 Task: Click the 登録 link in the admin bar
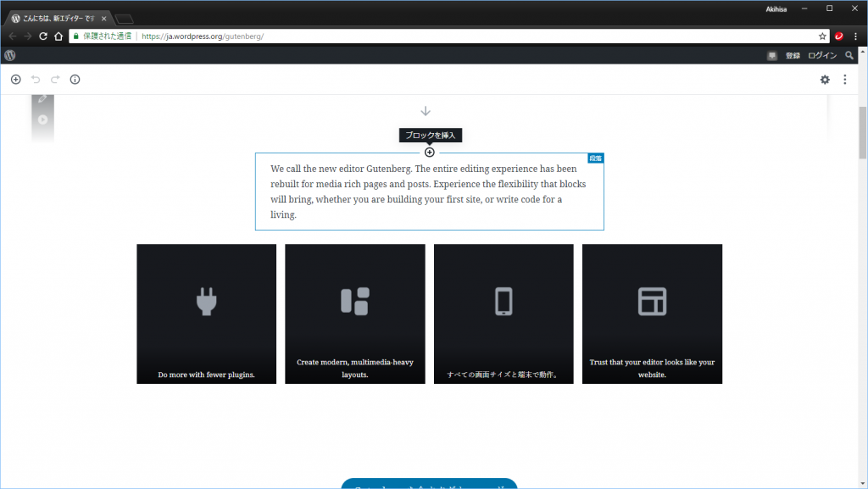793,55
